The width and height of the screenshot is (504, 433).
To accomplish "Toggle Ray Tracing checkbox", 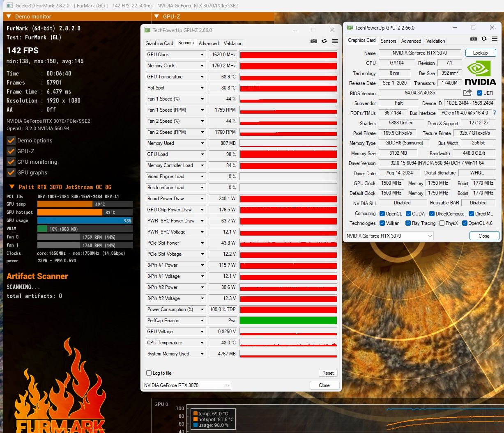I will [x=408, y=223].
